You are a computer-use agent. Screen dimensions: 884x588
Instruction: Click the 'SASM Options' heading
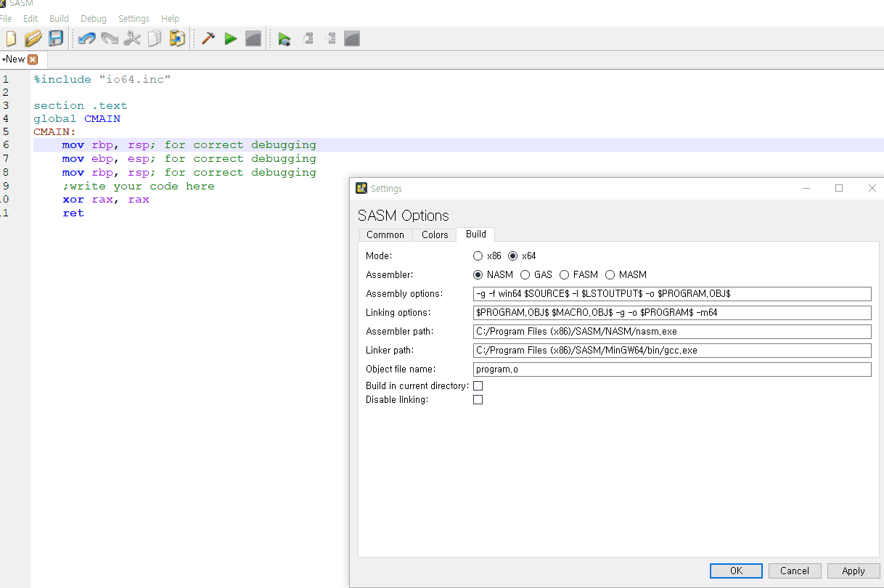(404, 216)
